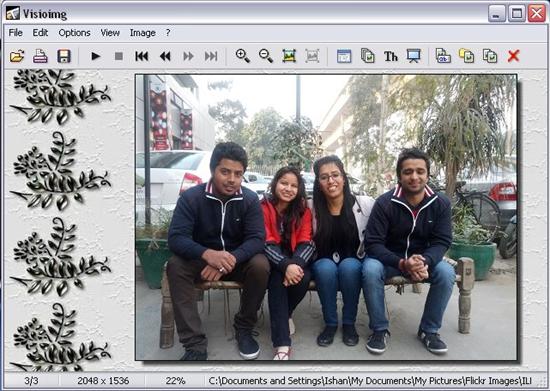Zoom in with the magnifier plus icon

pyautogui.click(x=243, y=56)
